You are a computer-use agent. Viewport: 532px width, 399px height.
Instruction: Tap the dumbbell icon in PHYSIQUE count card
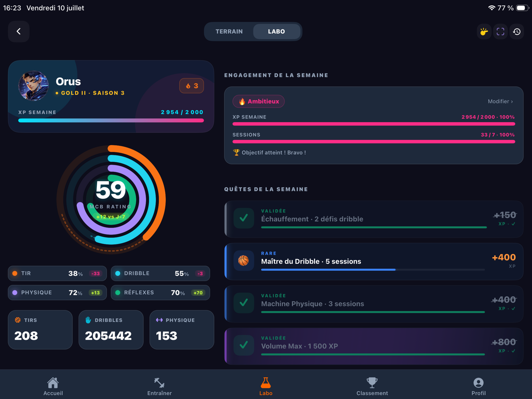pos(159,320)
